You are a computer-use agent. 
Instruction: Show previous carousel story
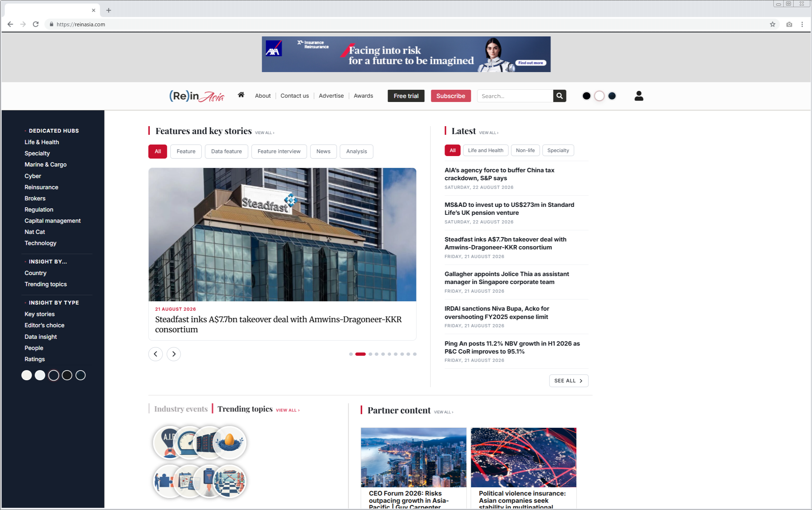[155, 354]
